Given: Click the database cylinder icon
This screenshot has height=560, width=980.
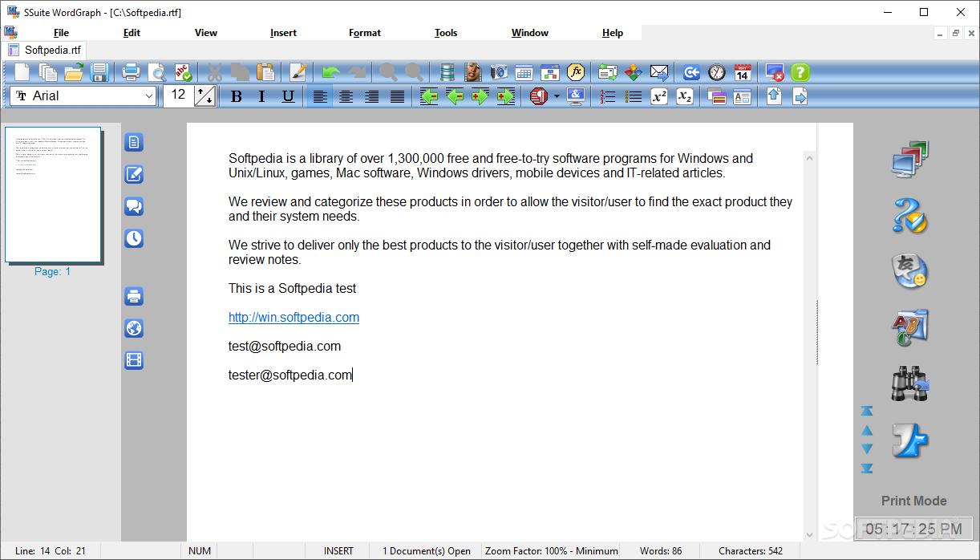Looking at the screenshot, I should [x=447, y=72].
